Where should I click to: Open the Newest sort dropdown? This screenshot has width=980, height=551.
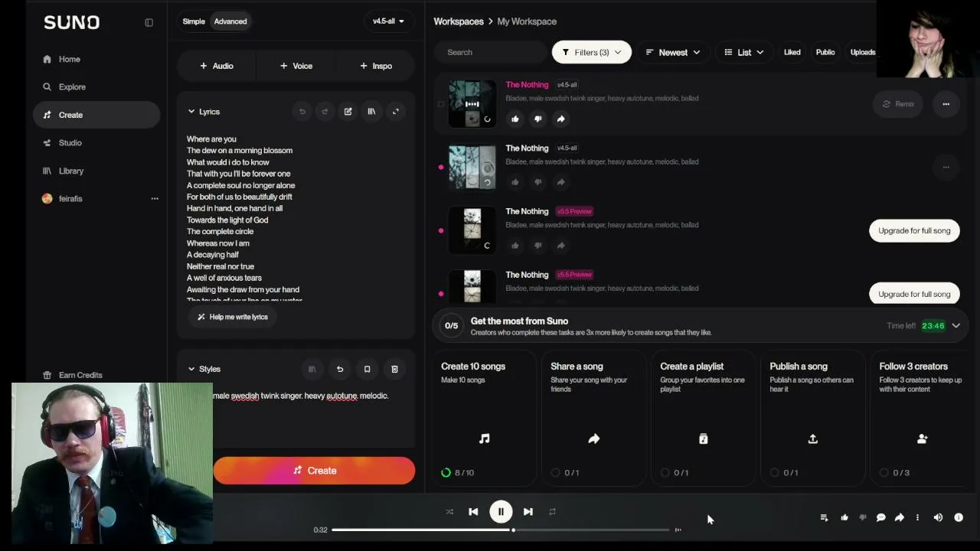(673, 52)
